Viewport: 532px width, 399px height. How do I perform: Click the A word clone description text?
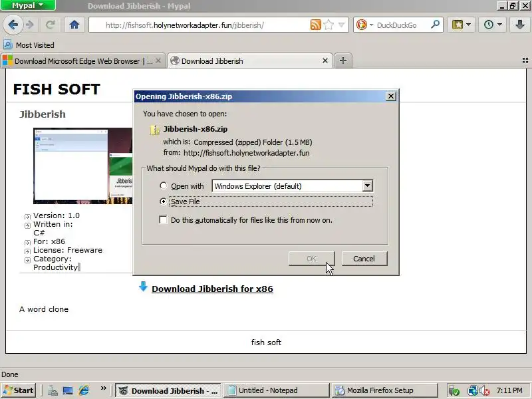point(44,309)
